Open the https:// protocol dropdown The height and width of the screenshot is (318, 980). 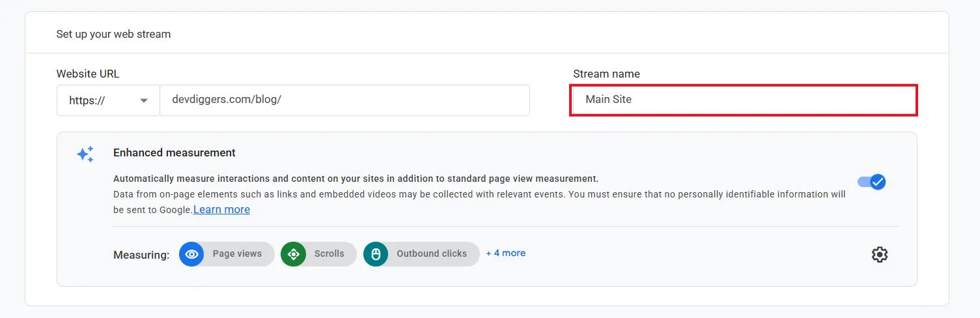click(108, 100)
